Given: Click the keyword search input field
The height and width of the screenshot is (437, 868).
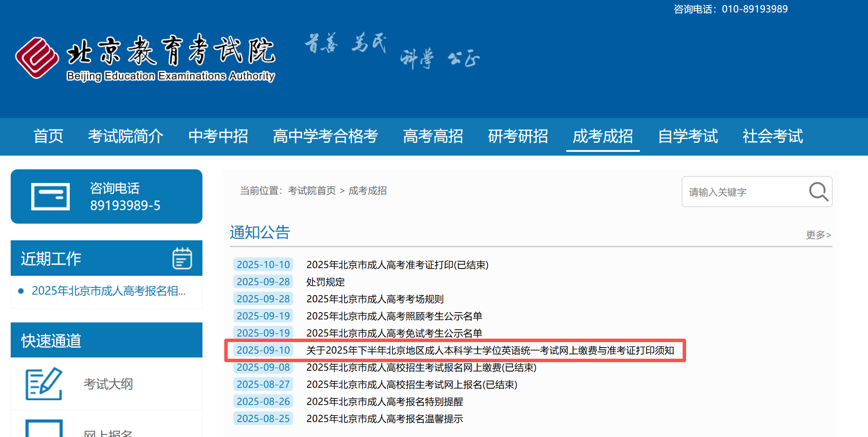Looking at the screenshot, I should point(745,192).
